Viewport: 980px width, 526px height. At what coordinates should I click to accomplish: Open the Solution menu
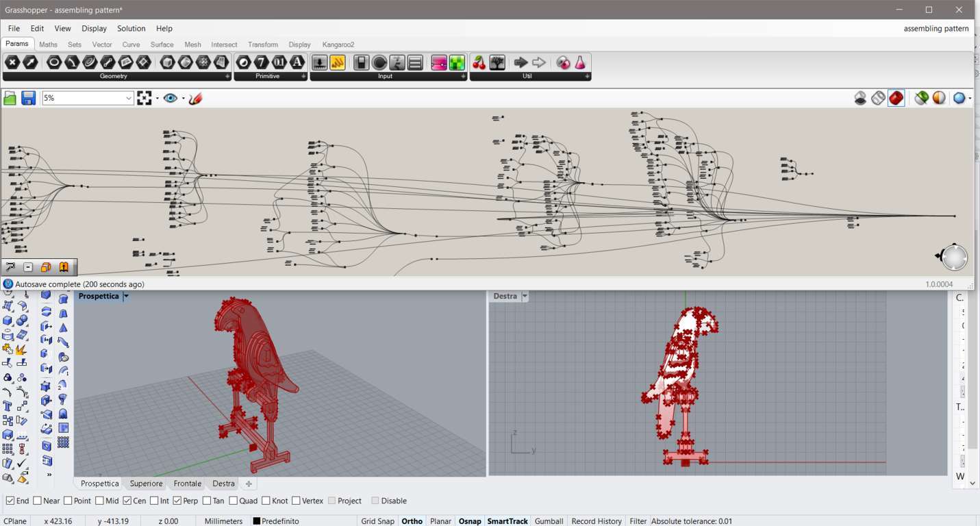(131, 29)
